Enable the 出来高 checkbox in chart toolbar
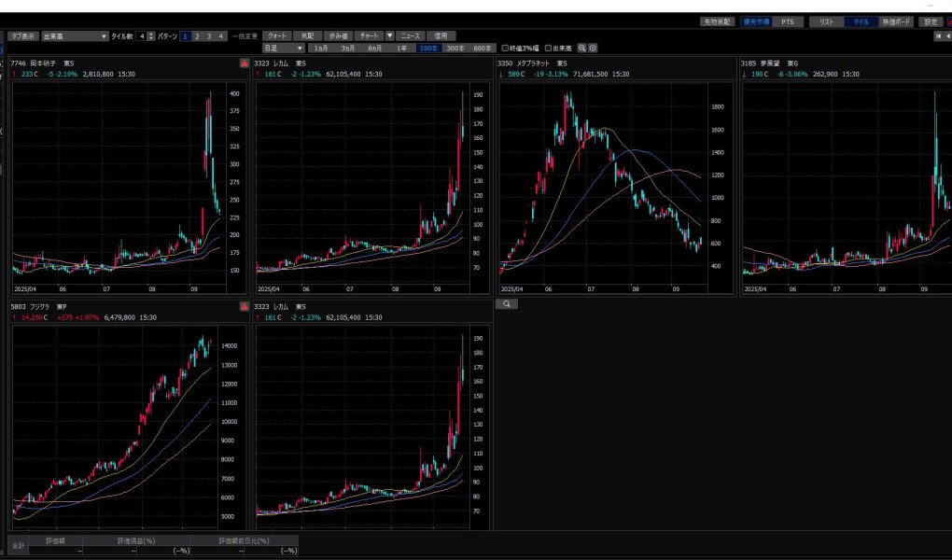The height and width of the screenshot is (560, 952). click(x=549, y=48)
